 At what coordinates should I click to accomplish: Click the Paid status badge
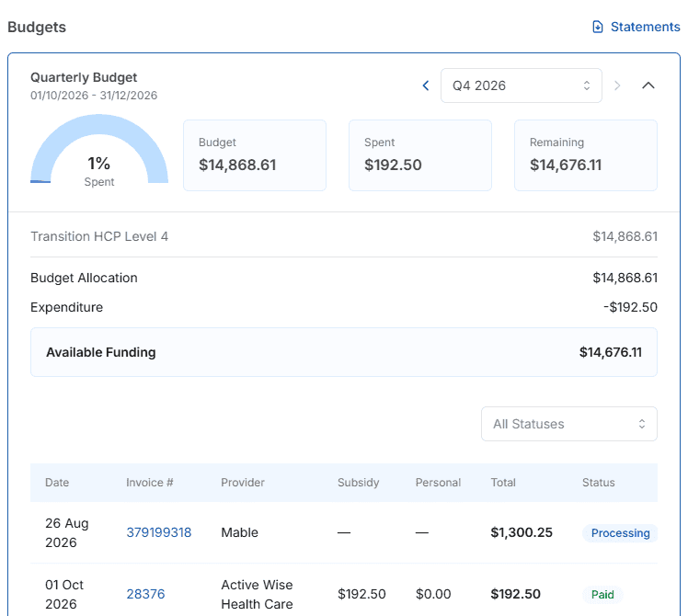coord(602,595)
